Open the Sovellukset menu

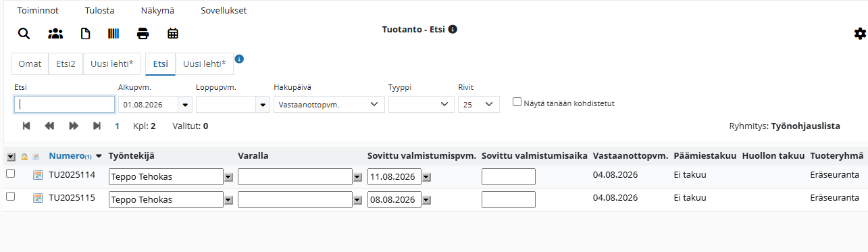(x=224, y=11)
